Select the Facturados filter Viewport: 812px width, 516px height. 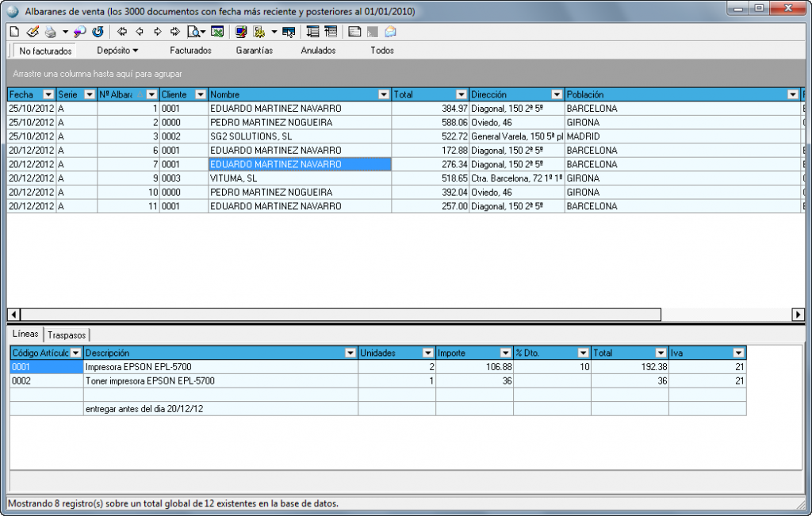coord(190,50)
